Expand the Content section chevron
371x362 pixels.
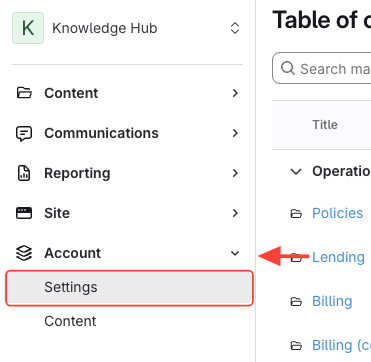pos(235,93)
